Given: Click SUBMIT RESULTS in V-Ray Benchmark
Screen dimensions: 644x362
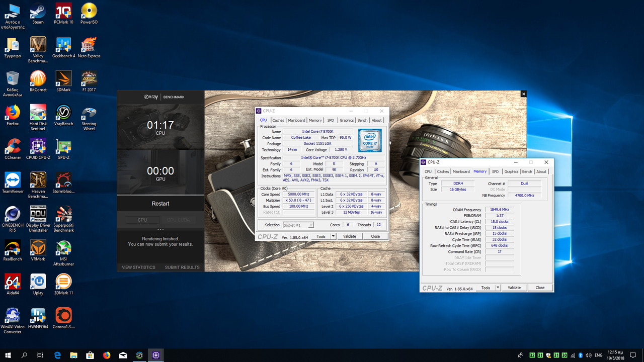Looking at the screenshot, I should click(x=182, y=267).
